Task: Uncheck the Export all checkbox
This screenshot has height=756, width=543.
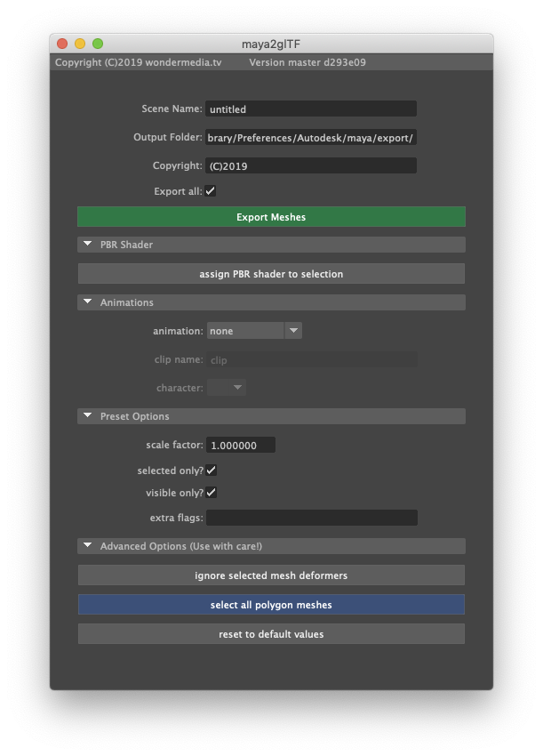Action: [x=211, y=190]
